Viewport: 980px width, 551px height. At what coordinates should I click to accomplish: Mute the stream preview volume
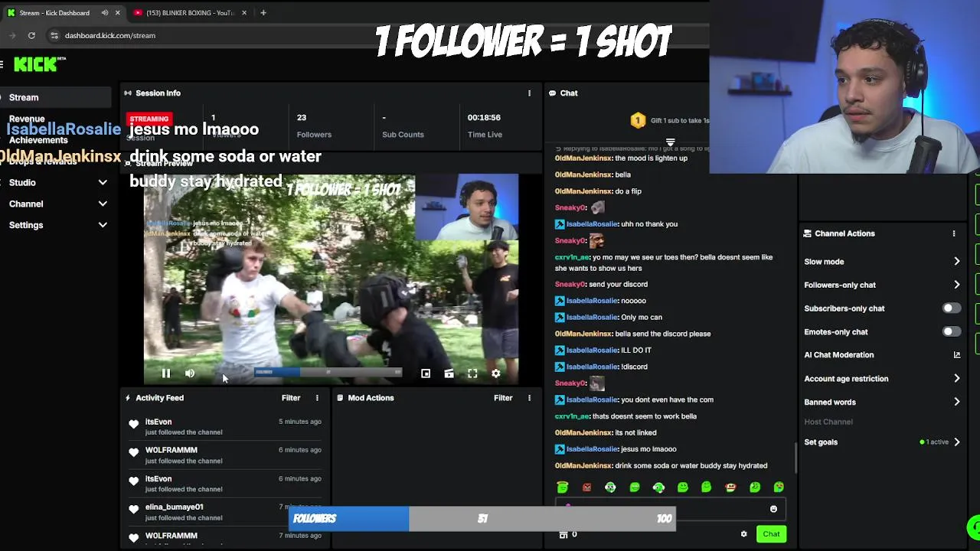(190, 373)
